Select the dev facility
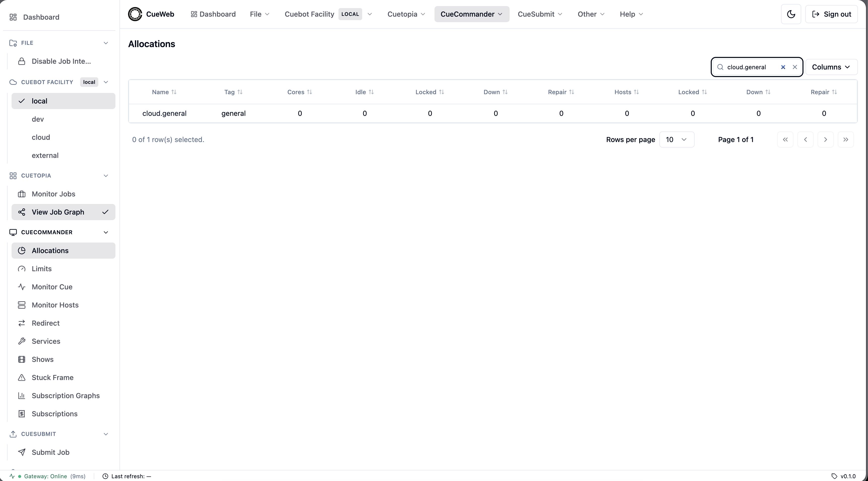 click(63, 119)
